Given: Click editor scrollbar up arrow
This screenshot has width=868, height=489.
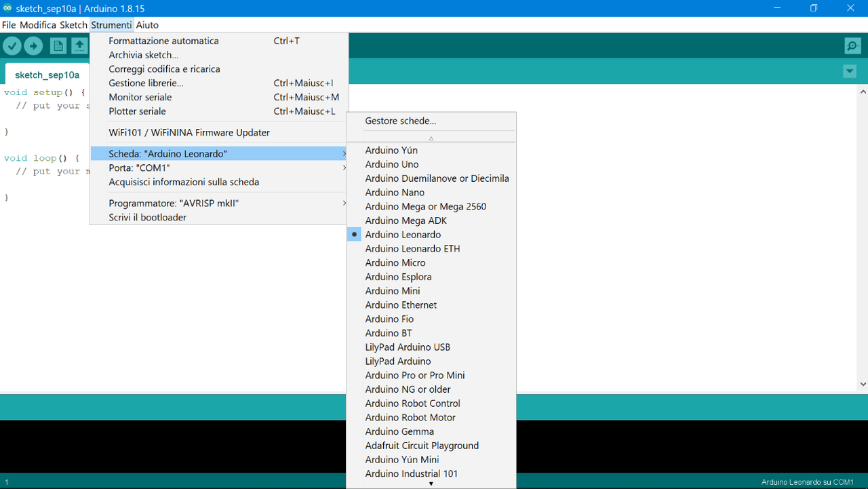Looking at the screenshot, I should pyautogui.click(x=863, y=92).
